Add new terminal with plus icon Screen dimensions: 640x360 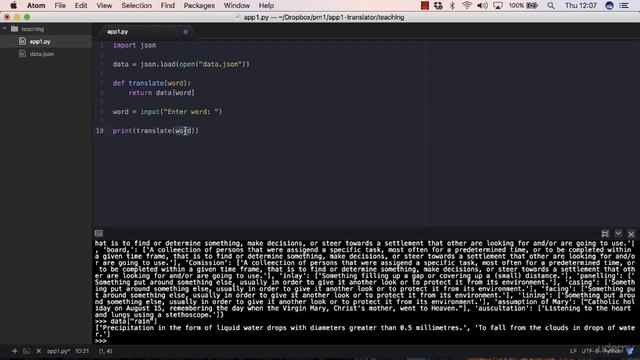15,351
